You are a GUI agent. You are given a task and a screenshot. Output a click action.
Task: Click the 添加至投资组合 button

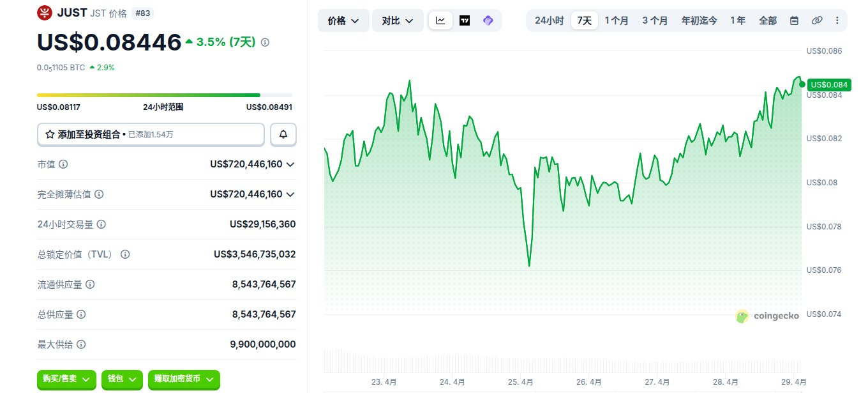pyautogui.click(x=151, y=134)
